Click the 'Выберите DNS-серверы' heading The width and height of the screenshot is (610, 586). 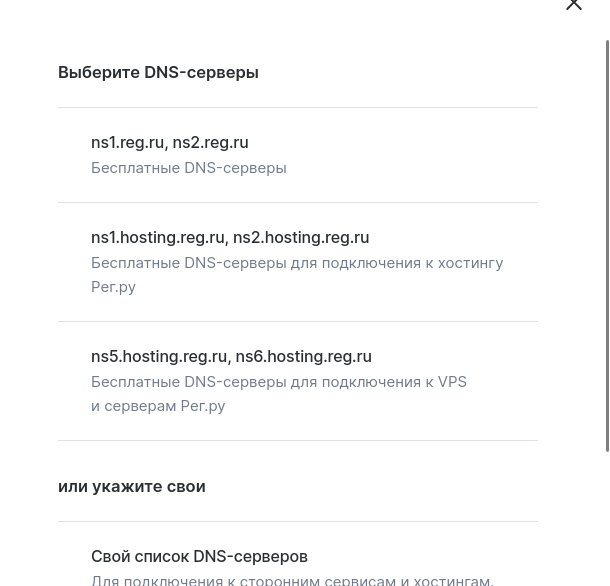158,72
